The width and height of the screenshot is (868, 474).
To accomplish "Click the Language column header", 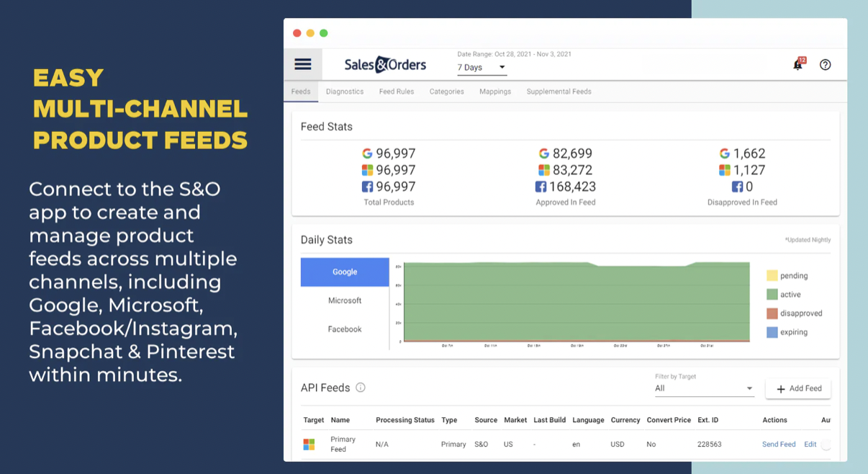I will click(588, 420).
